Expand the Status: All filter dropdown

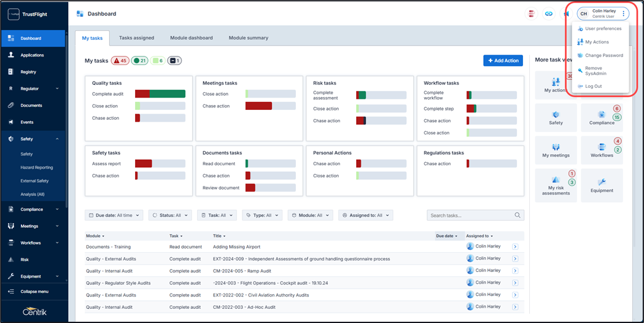(x=169, y=216)
